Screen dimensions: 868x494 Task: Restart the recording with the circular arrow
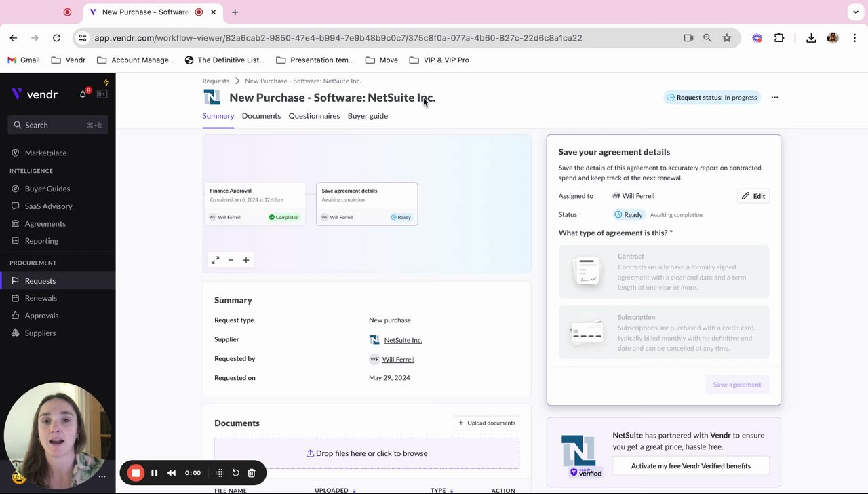235,473
